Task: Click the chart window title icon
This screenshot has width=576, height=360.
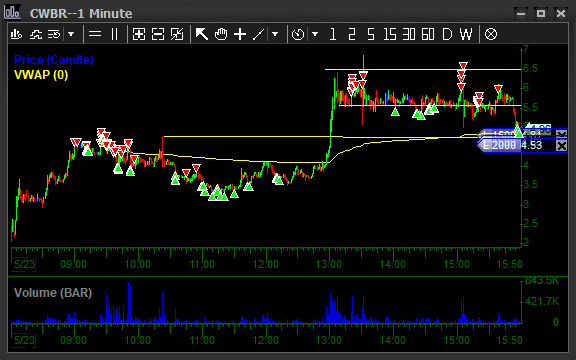Action: pos(12,12)
